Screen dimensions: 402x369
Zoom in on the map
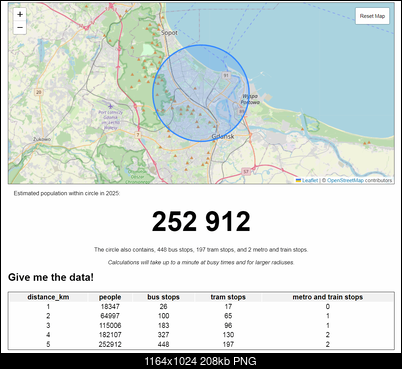pos(20,14)
